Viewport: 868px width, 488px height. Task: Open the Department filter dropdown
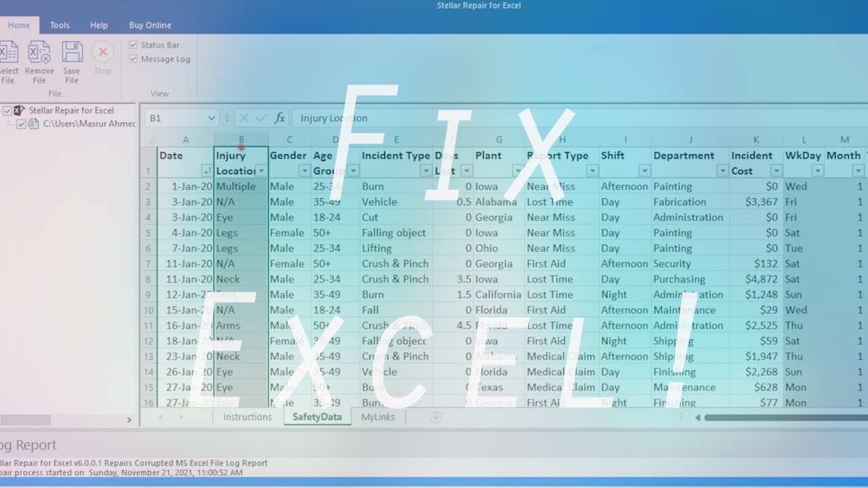[723, 171]
